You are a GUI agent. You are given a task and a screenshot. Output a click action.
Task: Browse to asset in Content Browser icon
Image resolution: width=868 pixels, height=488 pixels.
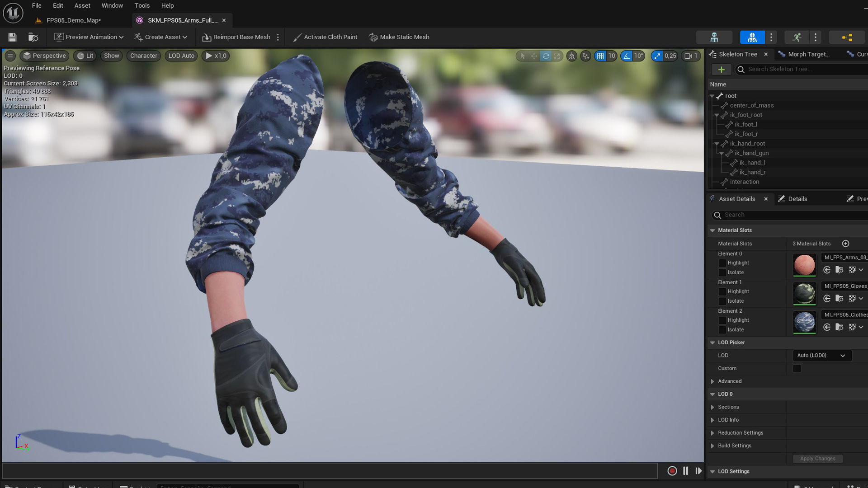click(33, 37)
